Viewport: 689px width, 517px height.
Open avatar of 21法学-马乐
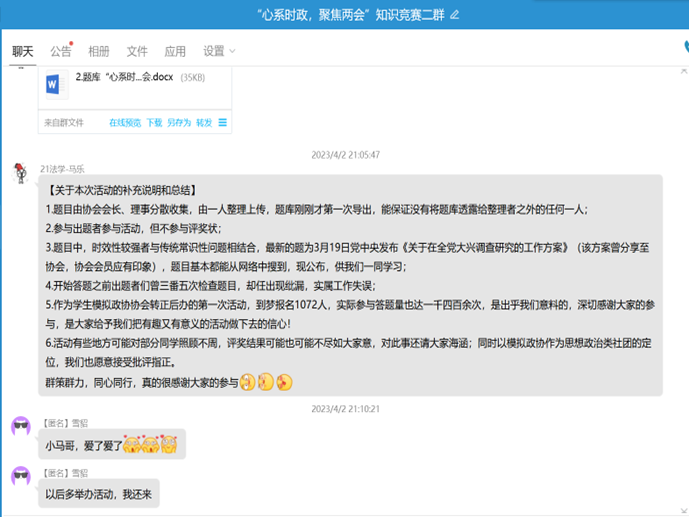(x=20, y=173)
